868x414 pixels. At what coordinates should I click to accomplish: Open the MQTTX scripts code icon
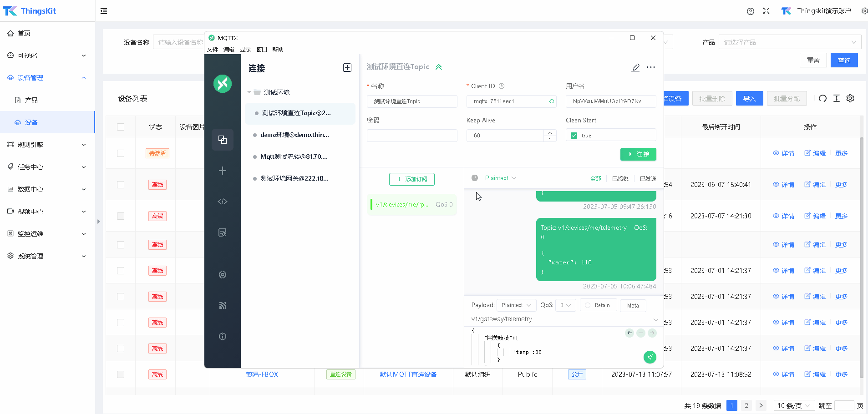[x=222, y=202]
